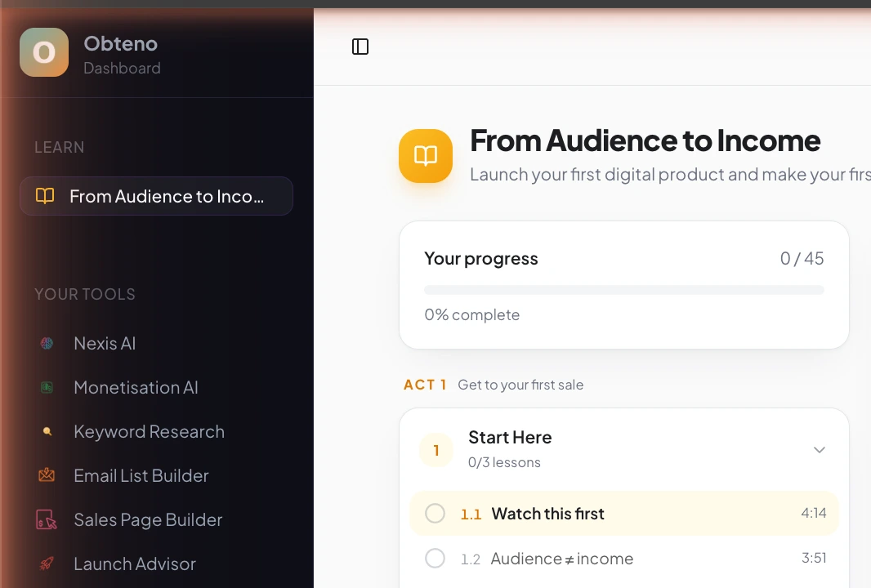Click the Monetisation AI icon
Image resolution: width=871 pixels, height=588 pixels.
click(47, 388)
